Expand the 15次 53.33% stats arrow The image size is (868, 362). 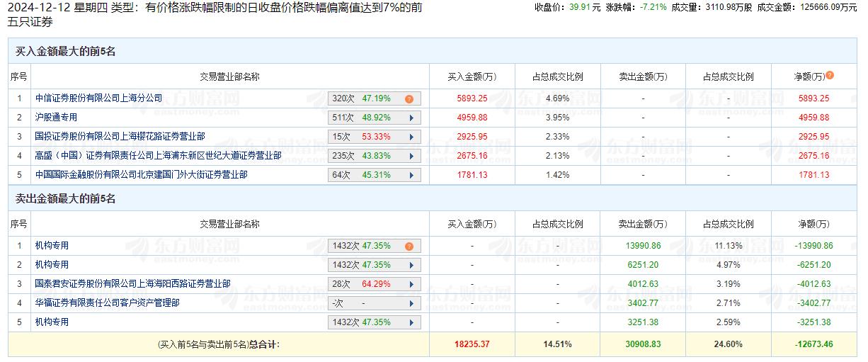[410, 137]
